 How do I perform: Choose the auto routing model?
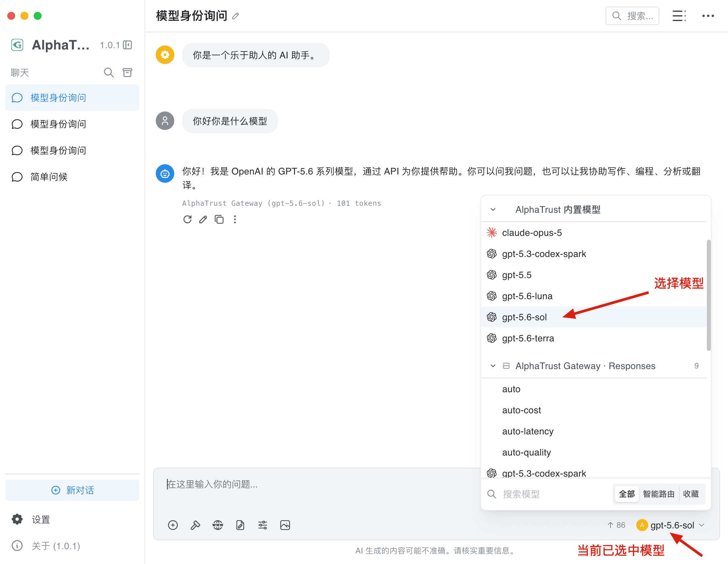[x=593, y=389]
